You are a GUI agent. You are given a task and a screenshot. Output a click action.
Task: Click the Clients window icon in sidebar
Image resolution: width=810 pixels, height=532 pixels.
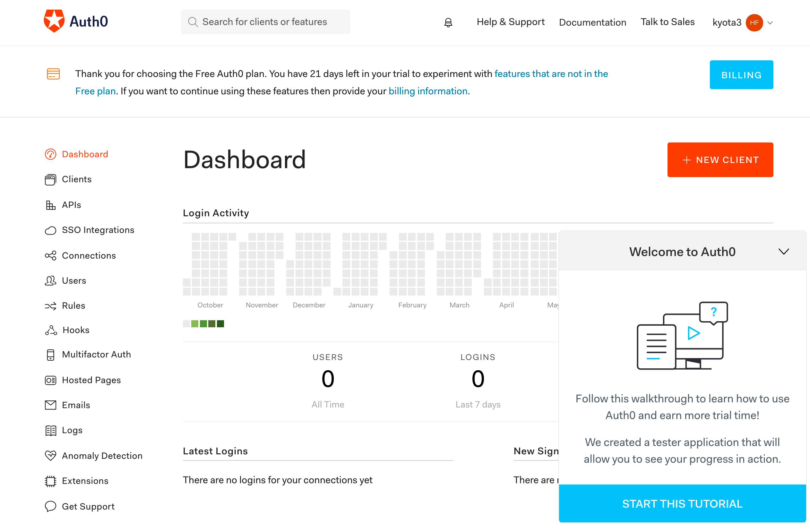(x=51, y=179)
